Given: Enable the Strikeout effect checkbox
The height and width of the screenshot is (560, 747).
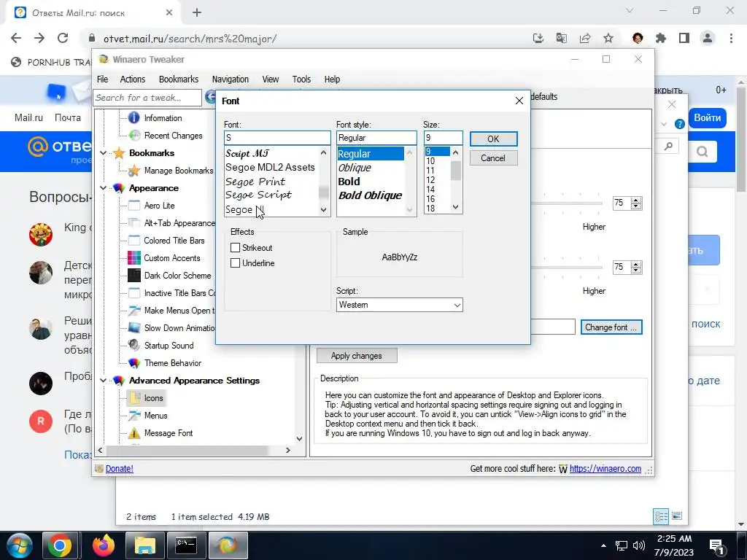Looking at the screenshot, I should click(x=236, y=248).
